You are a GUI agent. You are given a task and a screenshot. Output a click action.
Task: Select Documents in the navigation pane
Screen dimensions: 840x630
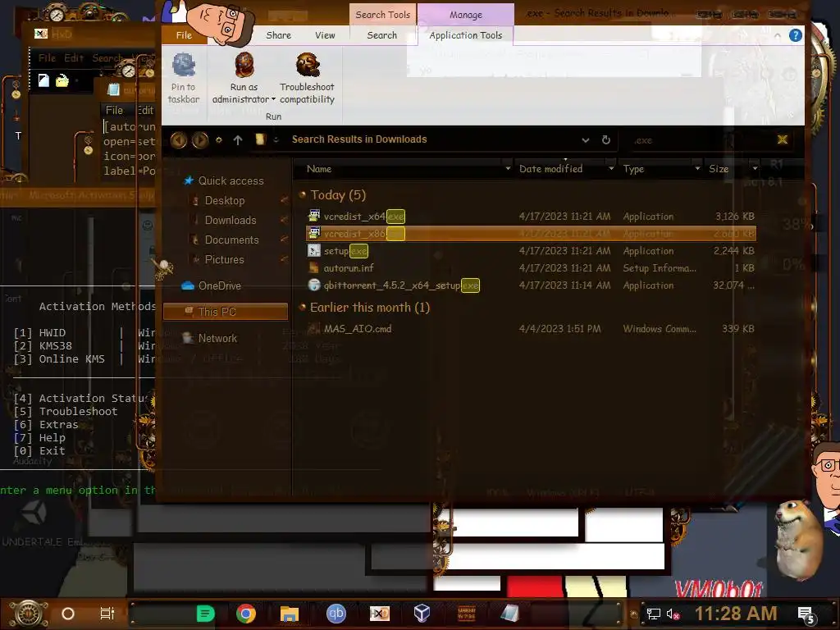(231, 240)
